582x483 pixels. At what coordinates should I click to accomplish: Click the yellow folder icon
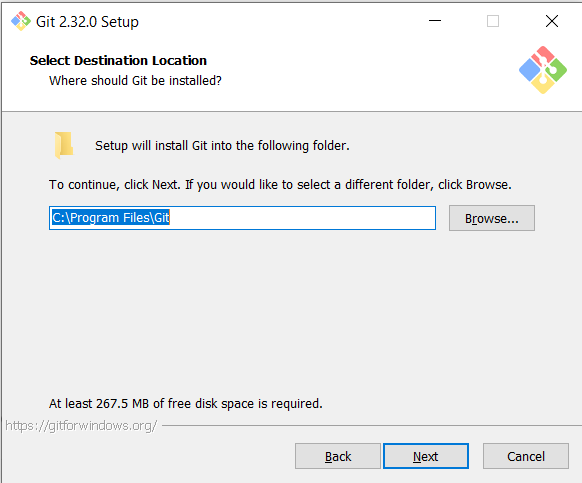64,145
